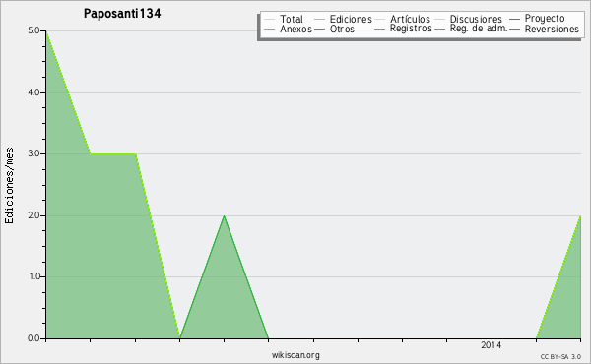
Task: Click the red Reversiones line swatch
Action: [x=514, y=29]
